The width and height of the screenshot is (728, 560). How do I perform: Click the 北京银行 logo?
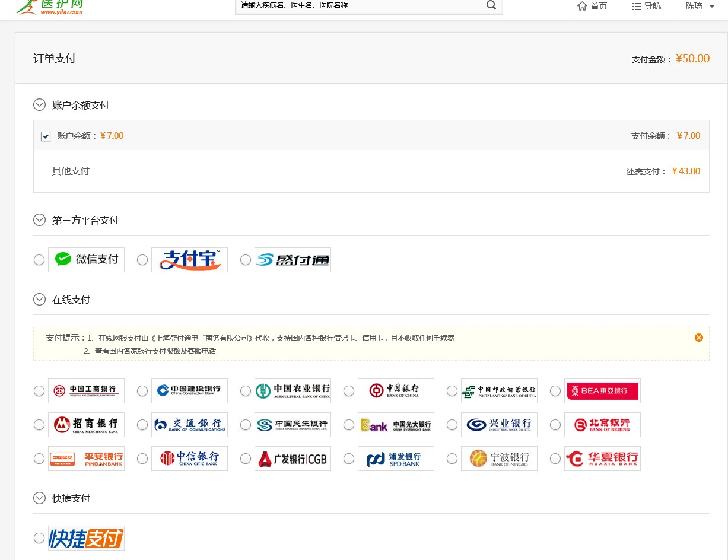602,425
